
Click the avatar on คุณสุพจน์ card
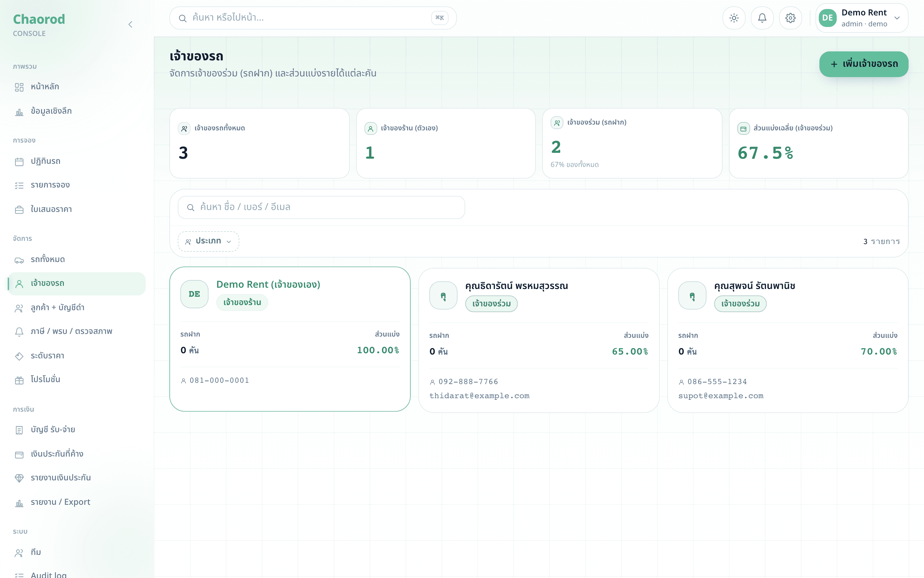pos(692,295)
